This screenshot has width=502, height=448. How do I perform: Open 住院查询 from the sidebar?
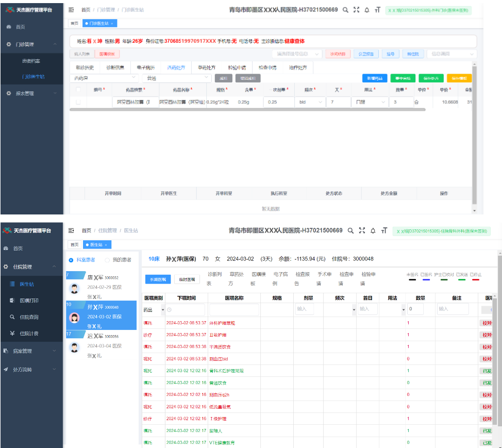click(x=29, y=317)
